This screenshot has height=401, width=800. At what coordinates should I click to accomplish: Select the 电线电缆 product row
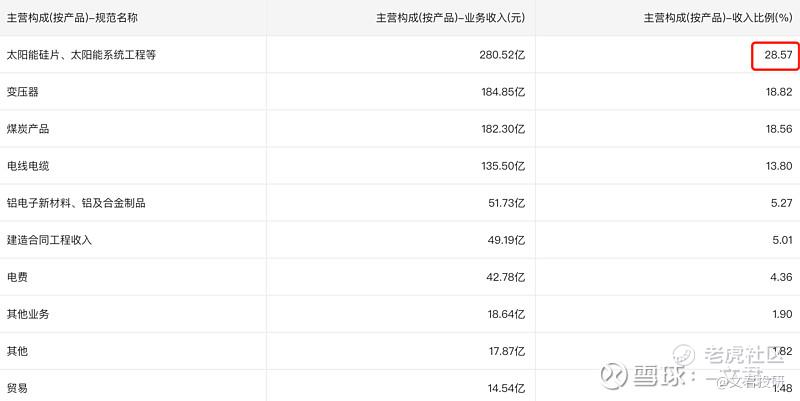tap(28, 166)
